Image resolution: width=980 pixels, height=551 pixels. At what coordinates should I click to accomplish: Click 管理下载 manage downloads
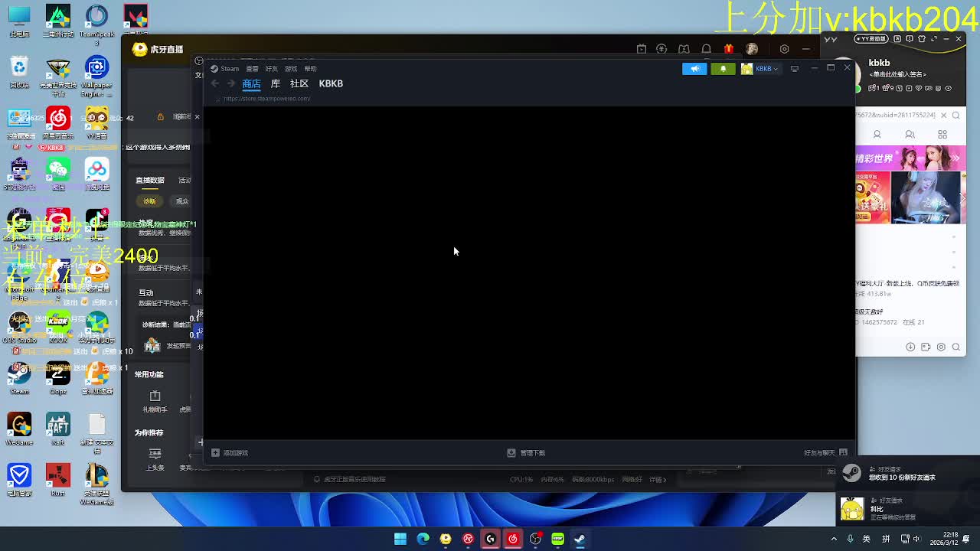tap(527, 453)
